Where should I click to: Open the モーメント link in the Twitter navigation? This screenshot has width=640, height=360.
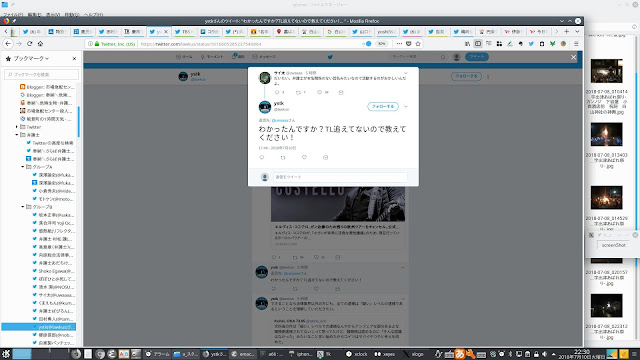coord(211,57)
